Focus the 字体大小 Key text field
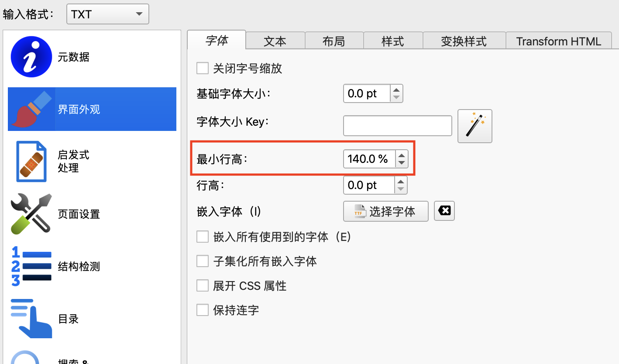This screenshot has height=364, width=619. tap(397, 126)
